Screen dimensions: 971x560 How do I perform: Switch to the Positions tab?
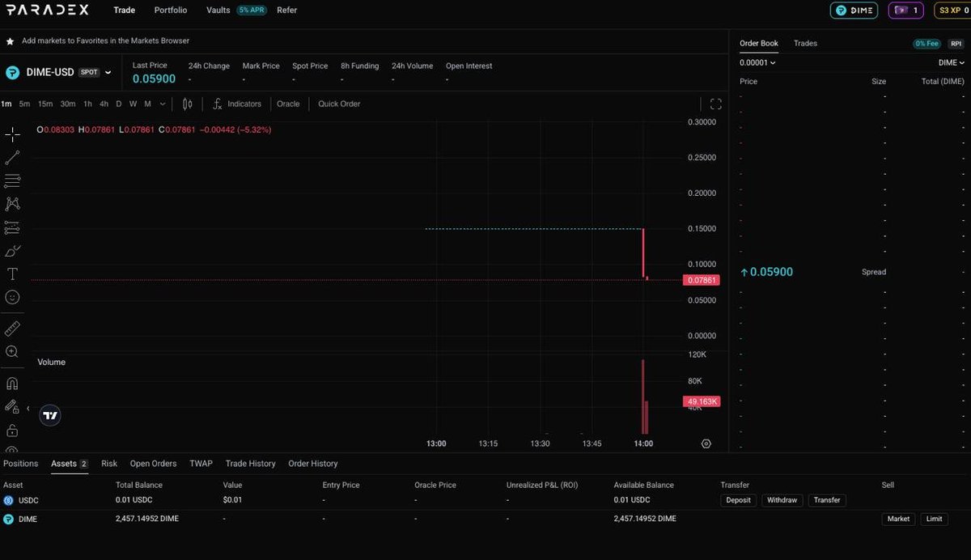[21, 464]
